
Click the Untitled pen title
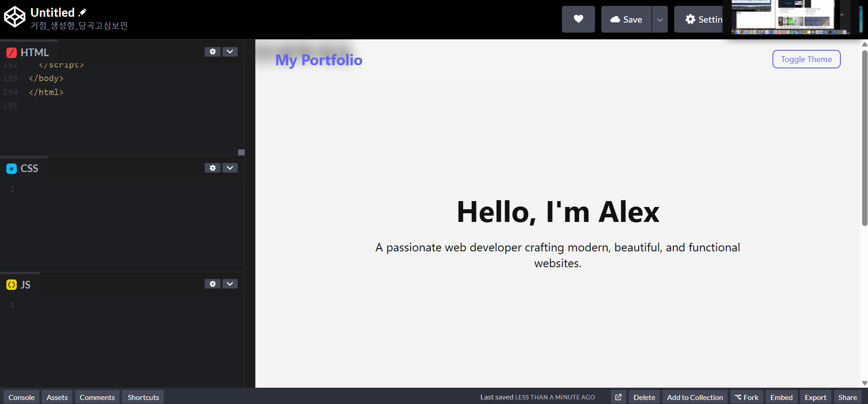click(x=53, y=12)
